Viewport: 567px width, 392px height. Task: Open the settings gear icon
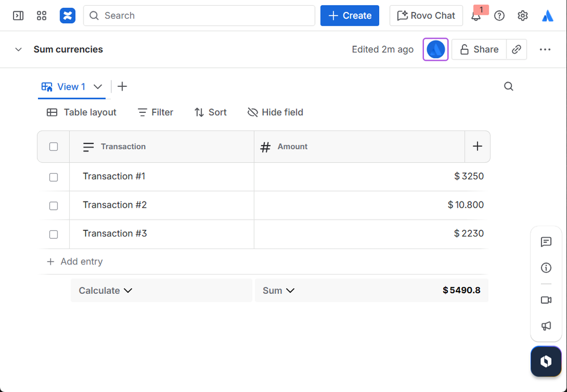[x=522, y=15]
